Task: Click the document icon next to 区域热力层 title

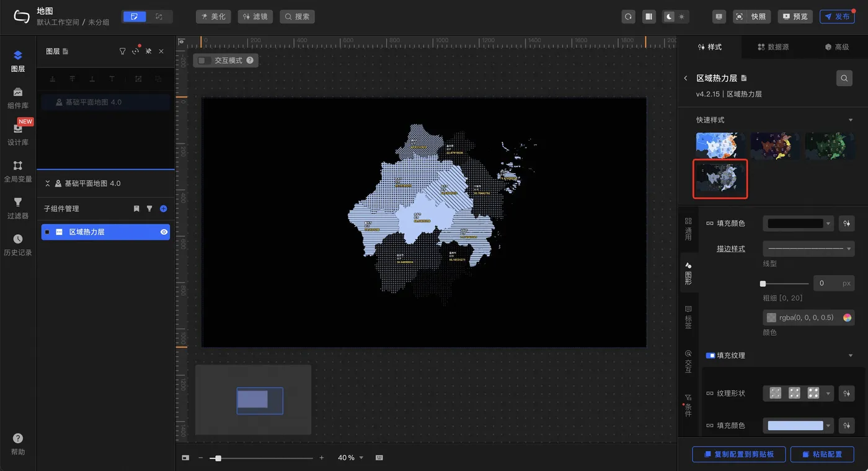Action: tap(744, 78)
